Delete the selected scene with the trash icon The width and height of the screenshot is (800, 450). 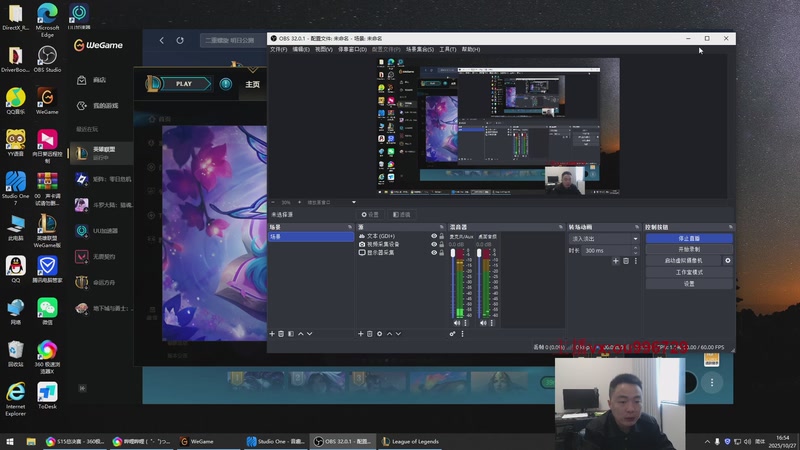pyautogui.click(x=281, y=334)
